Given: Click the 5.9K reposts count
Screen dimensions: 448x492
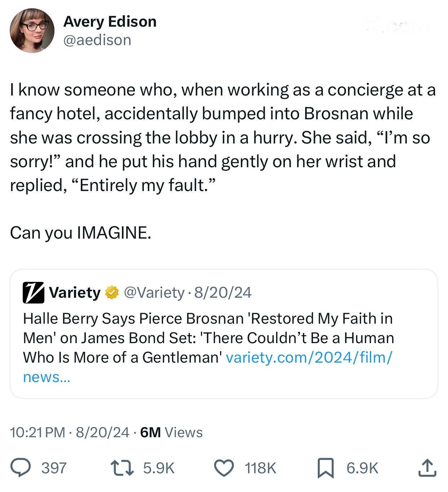Looking at the screenshot, I should click(x=159, y=468).
